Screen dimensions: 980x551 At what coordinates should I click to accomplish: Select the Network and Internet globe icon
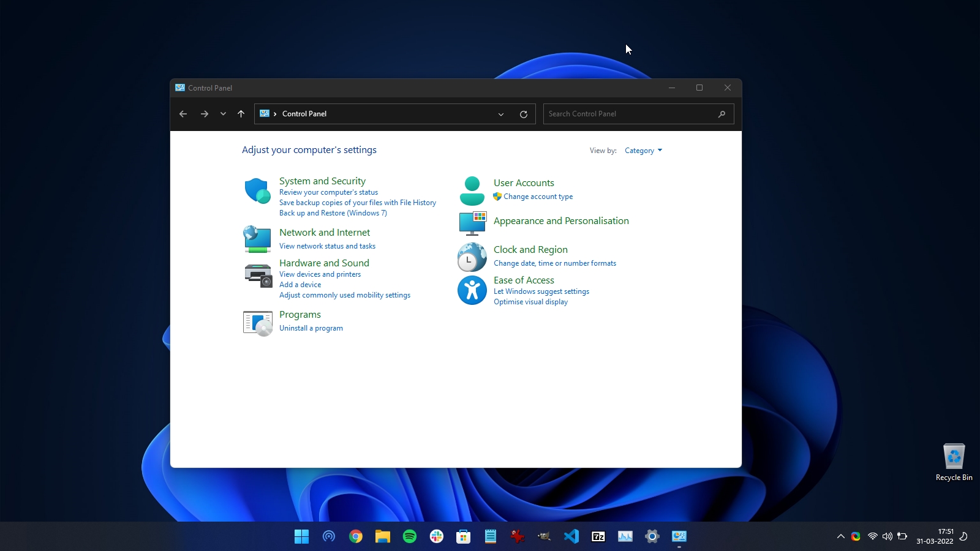tap(257, 239)
